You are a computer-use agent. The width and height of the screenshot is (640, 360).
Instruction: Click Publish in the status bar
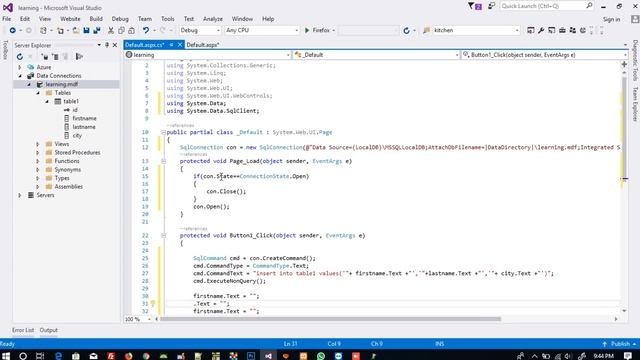pyautogui.click(x=620, y=344)
